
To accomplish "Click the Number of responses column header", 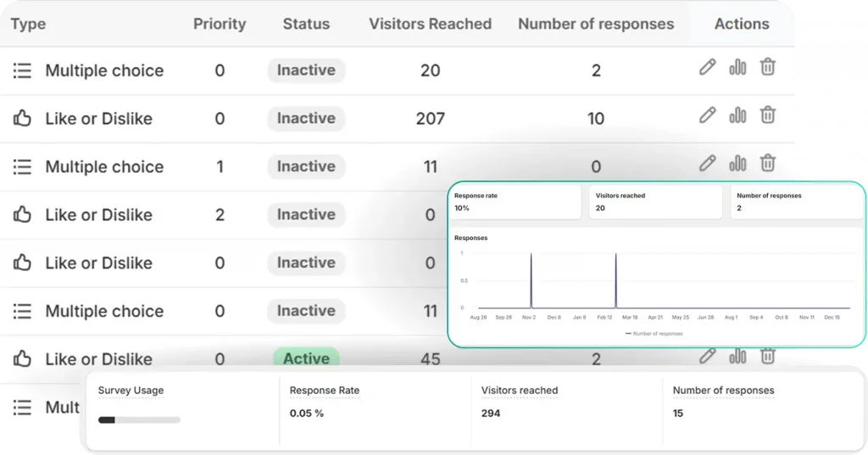I will (x=596, y=24).
